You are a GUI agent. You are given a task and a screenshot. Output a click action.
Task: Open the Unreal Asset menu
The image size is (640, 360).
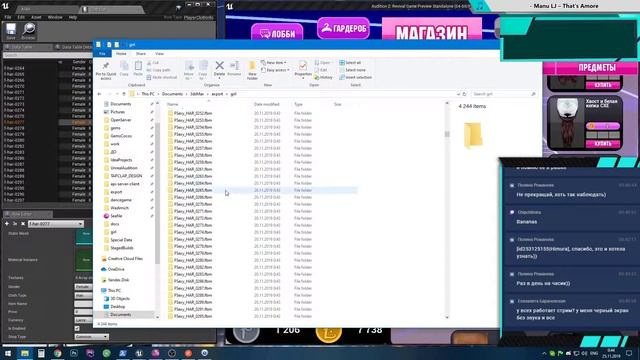tap(36, 18)
